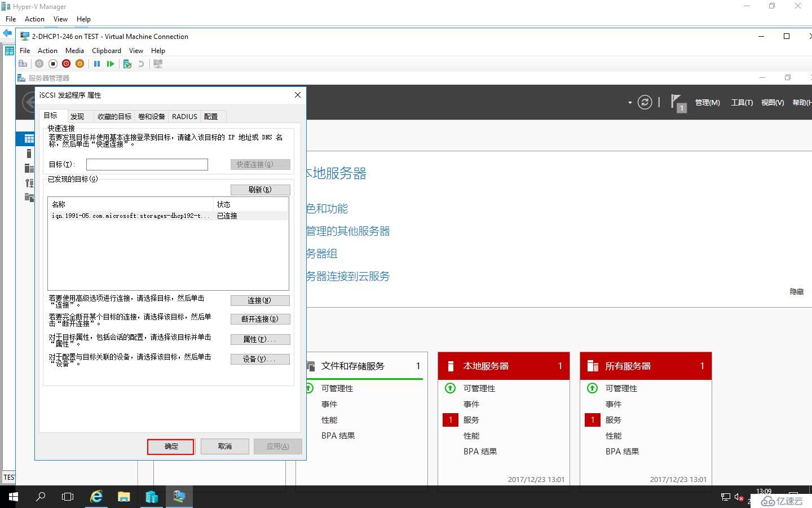Click the red Shut Down VM icon
The width and height of the screenshot is (812, 508).
(67, 64)
